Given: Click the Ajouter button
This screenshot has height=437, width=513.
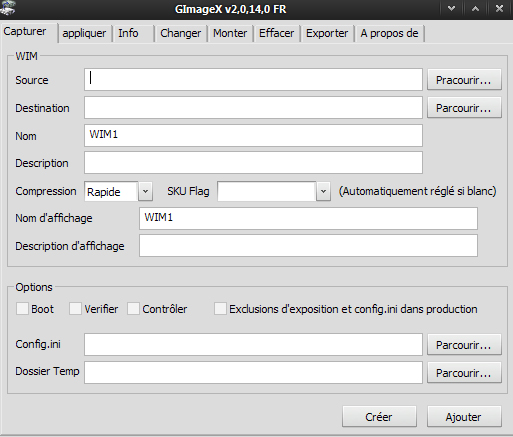Looking at the screenshot, I should [464, 417].
